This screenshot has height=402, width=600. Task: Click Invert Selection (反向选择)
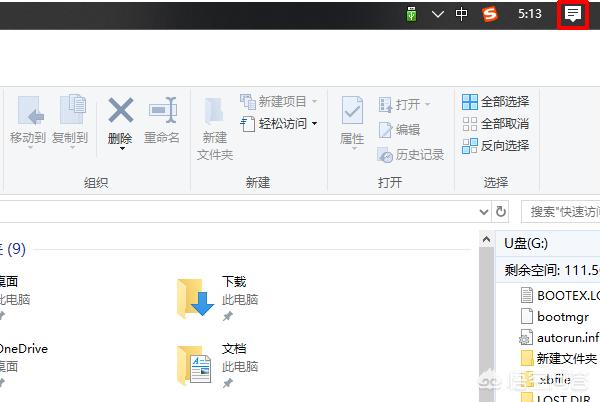click(x=495, y=146)
